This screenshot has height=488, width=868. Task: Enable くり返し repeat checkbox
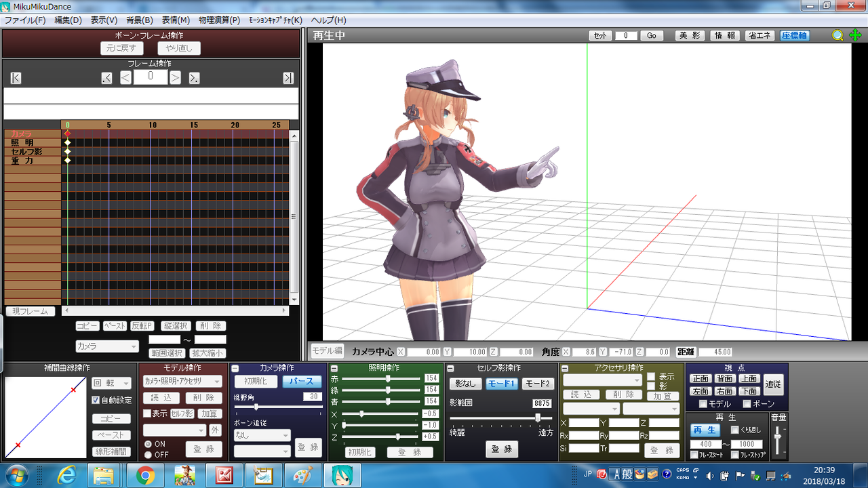pos(734,430)
